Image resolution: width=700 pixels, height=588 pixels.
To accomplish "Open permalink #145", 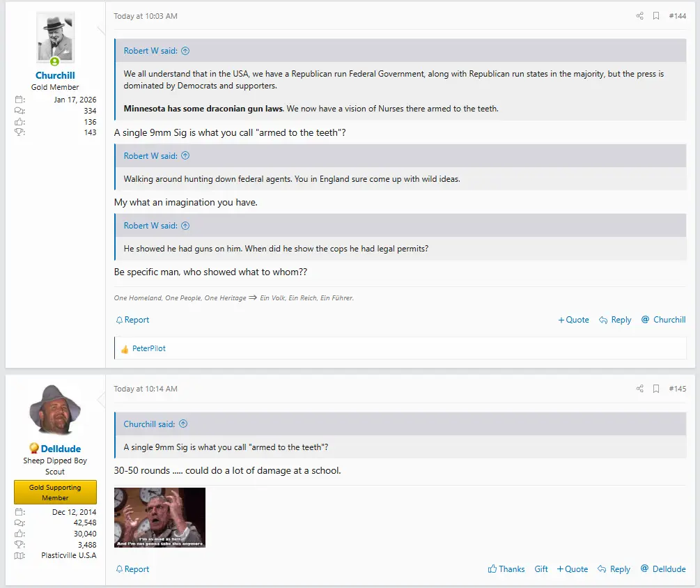I will pos(677,389).
